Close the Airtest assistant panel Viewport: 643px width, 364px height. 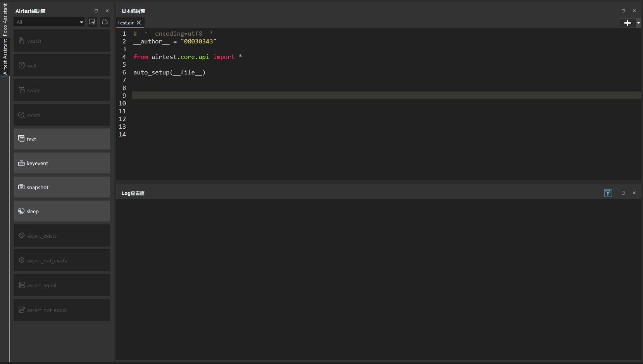[107, 11]
